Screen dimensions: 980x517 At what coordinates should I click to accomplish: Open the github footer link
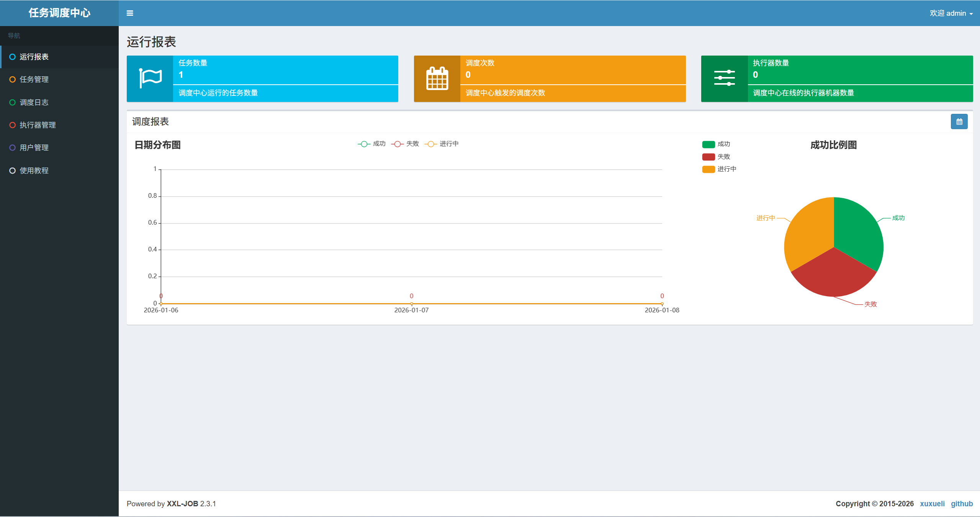click(x=962, y=504)
